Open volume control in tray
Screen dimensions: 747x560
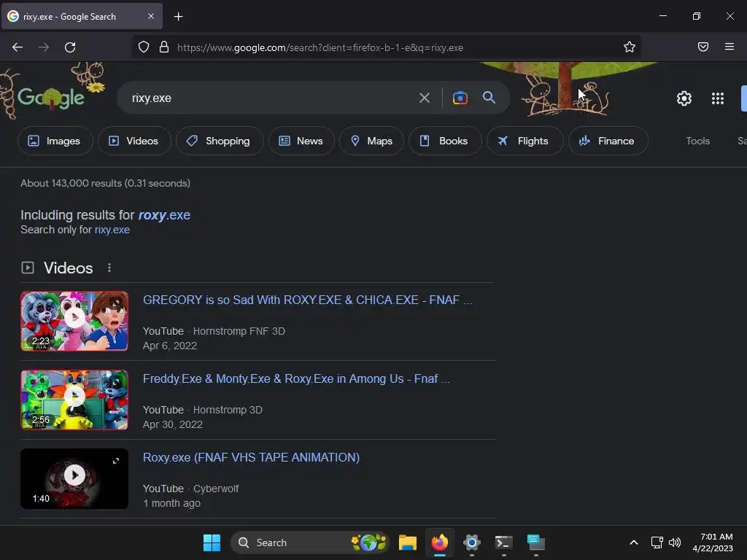(x=675, y=542)
